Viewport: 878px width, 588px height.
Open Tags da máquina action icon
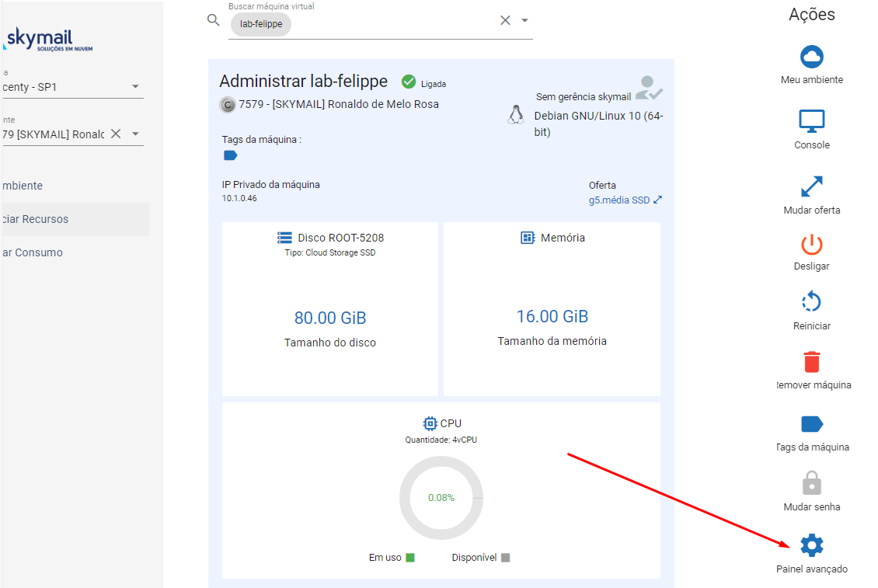[812, 424]
